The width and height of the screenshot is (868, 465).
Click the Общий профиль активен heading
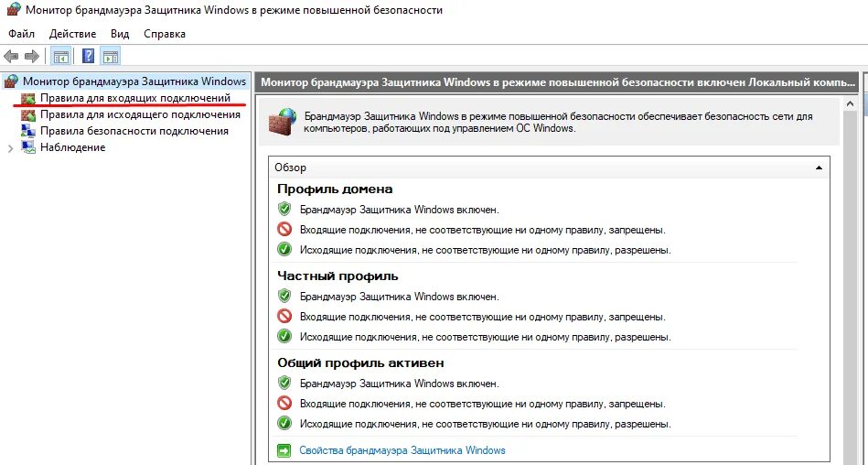pyautogui.click(x=360, y=363)
